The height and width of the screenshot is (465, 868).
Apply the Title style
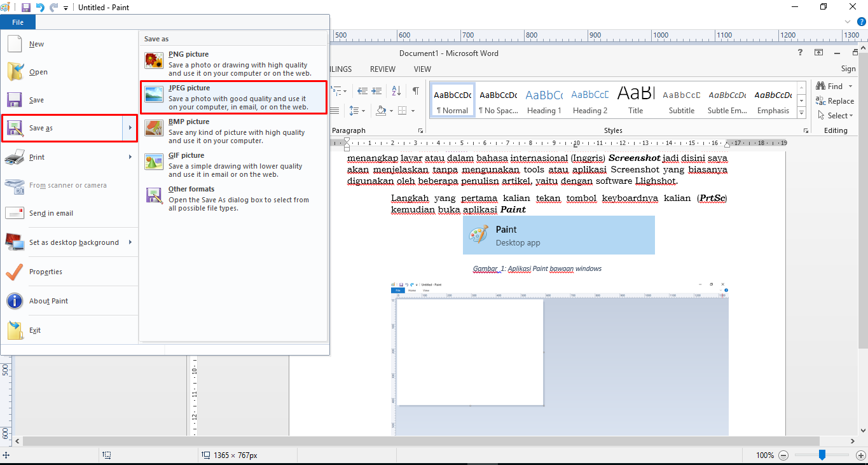tap(636, 101)
